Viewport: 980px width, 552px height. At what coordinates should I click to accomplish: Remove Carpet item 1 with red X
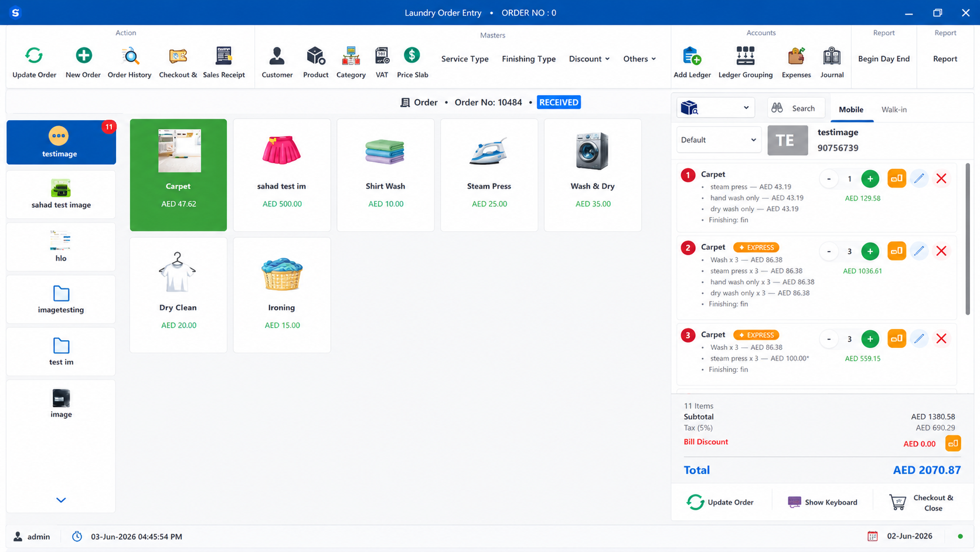941,178
